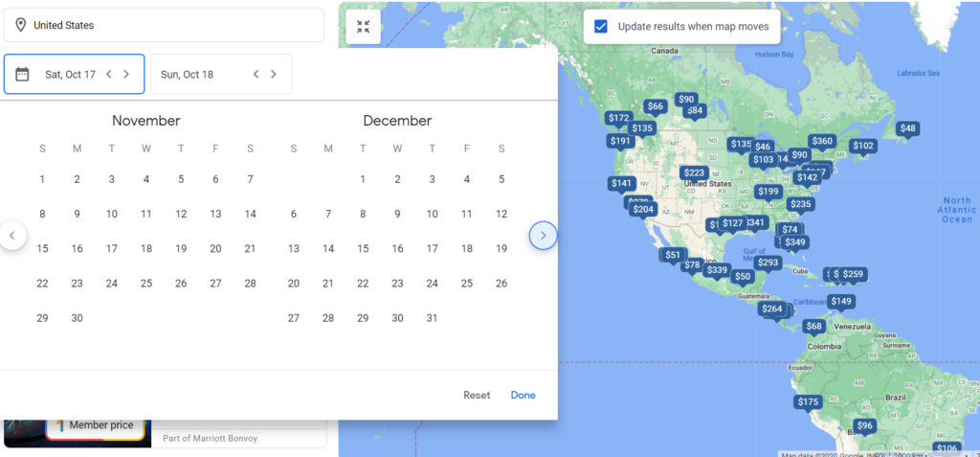Choose December 12 in the calendar
Viewport: 980px width, 457px height.
click(x=501, y=214)
